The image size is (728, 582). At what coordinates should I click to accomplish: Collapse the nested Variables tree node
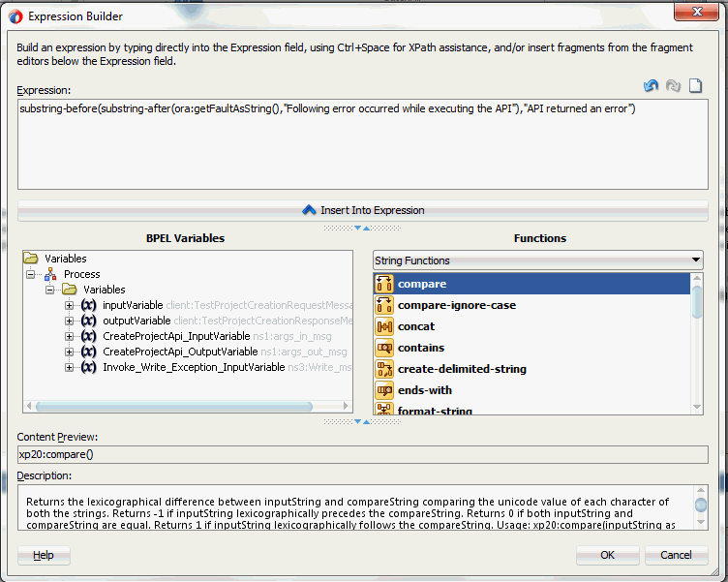(50, 290)
